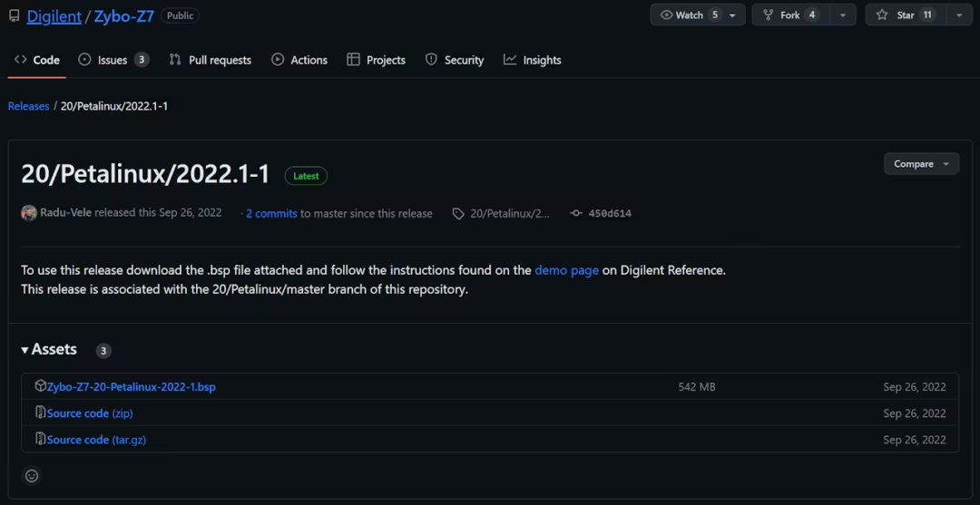The height and width of the screenshot is (505, 980).
Task: Star the repository
Action: coord(906,15)
